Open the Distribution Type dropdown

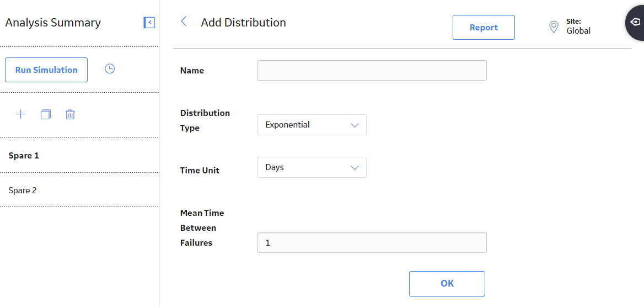(x=312, y=125)
